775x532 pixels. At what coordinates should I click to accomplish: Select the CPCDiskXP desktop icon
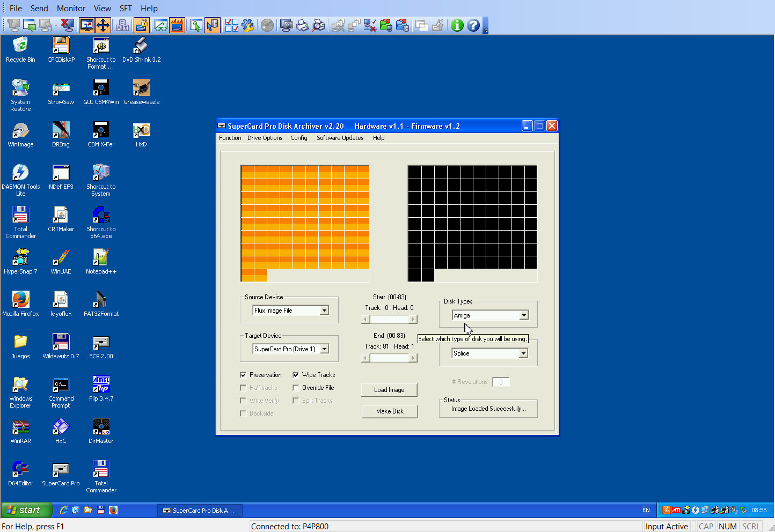pos(61,49)
